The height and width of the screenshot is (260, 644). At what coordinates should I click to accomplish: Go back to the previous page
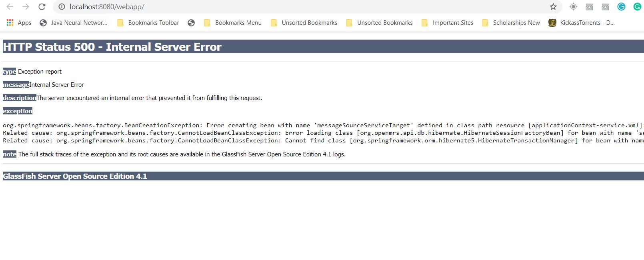coord(10,7)
